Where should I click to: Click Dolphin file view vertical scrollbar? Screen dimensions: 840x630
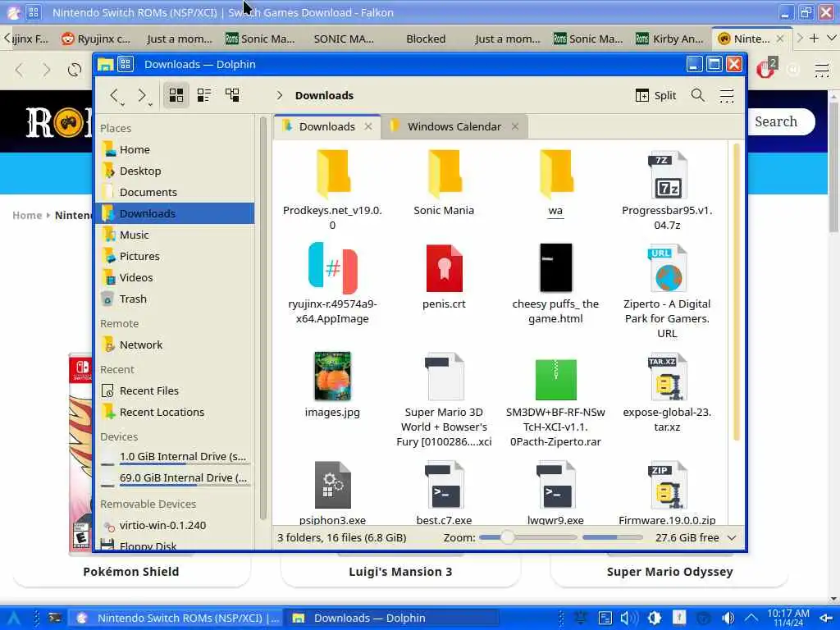click(737, 292)
